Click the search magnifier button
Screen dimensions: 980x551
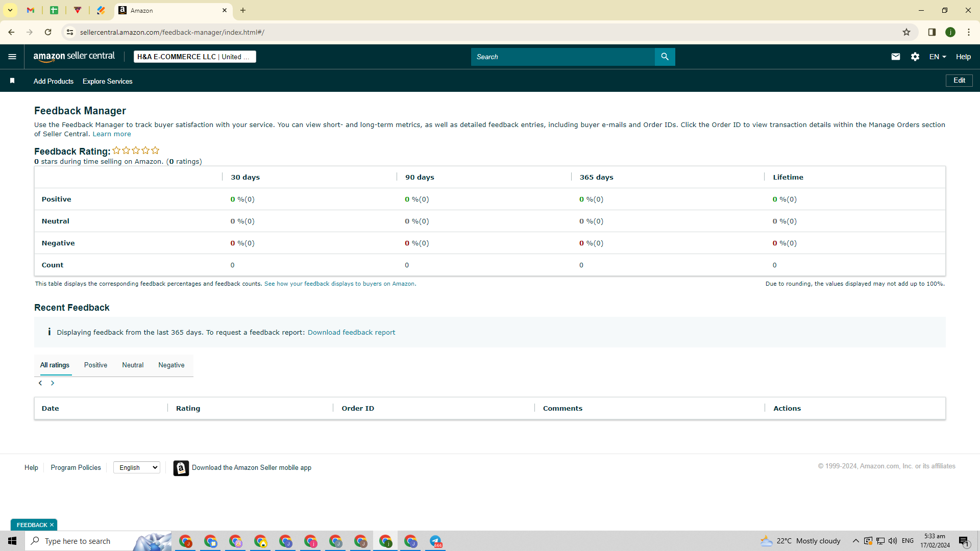pos(665,57)
